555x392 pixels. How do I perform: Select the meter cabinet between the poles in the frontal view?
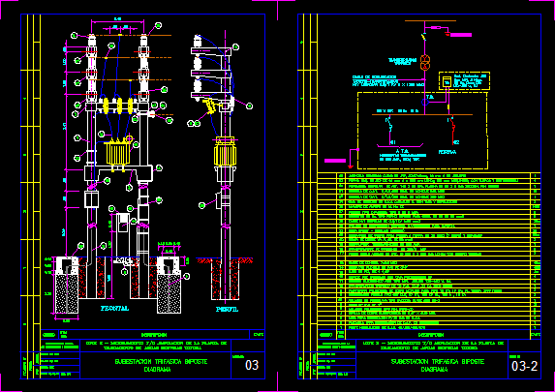(123, 223)
